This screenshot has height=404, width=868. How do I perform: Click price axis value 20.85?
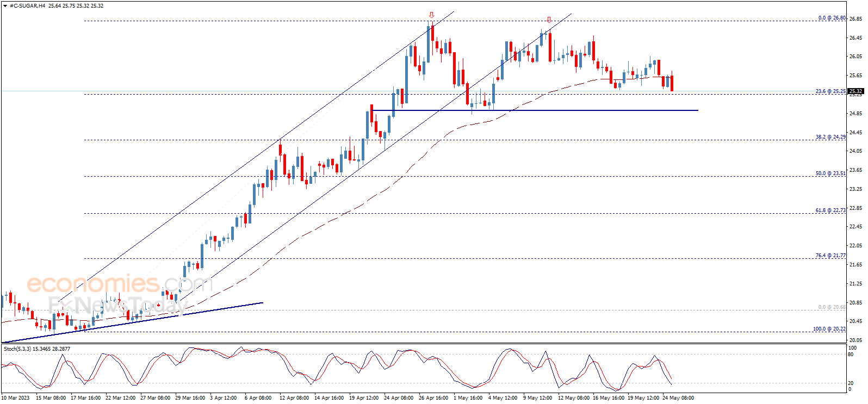[x=855, y=303]
